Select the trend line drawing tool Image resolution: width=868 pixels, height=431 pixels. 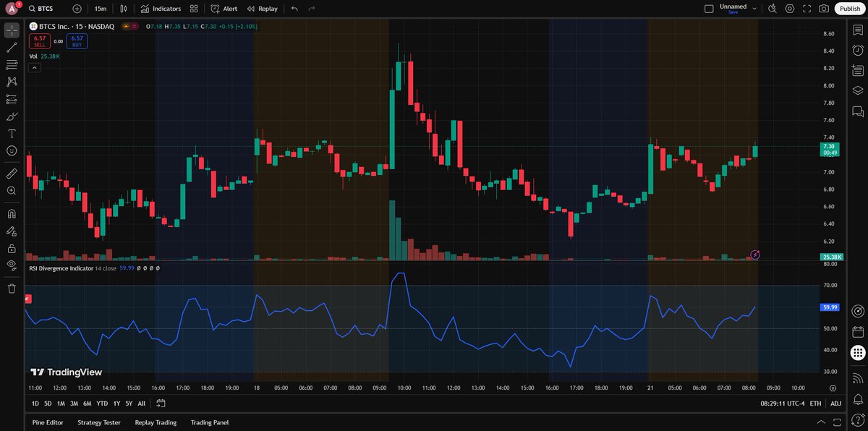12,48
